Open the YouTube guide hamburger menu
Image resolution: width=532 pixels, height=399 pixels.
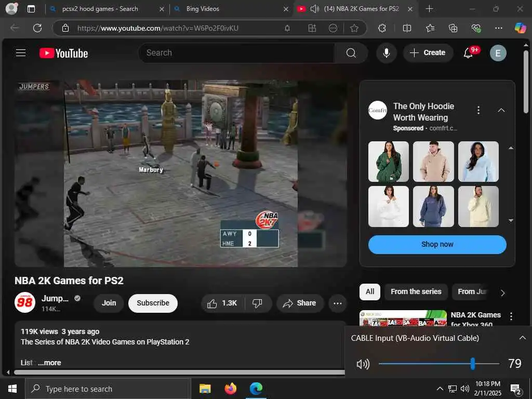pyautogui.click(x=21, y=53)
